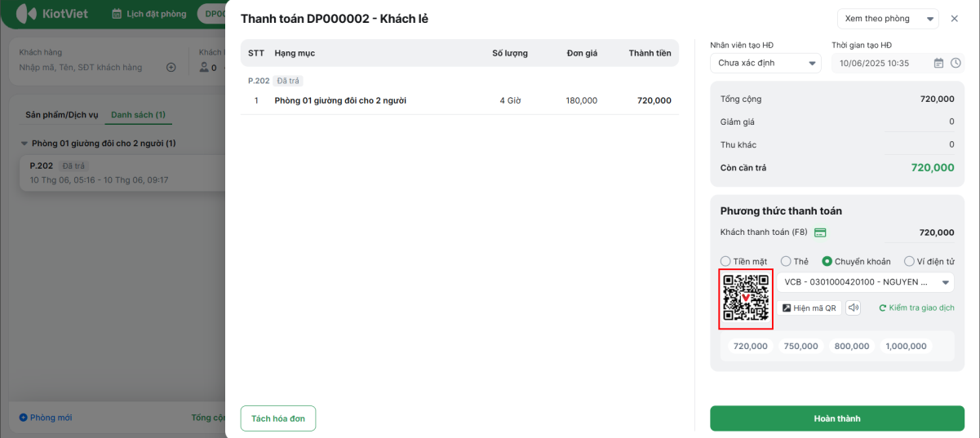Screen dimensions: 980x438
Task: Select Thẻ payment method
Action: click(x=786, y=262)
